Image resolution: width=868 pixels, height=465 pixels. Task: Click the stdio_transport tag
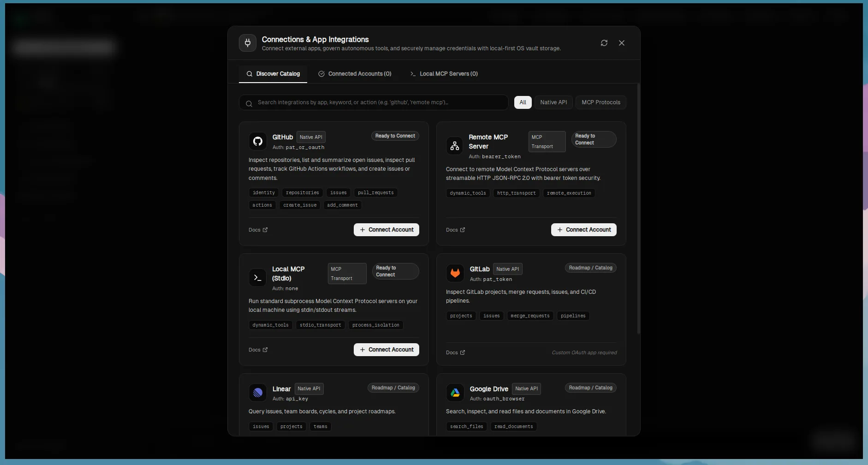[x=321, y=325]
